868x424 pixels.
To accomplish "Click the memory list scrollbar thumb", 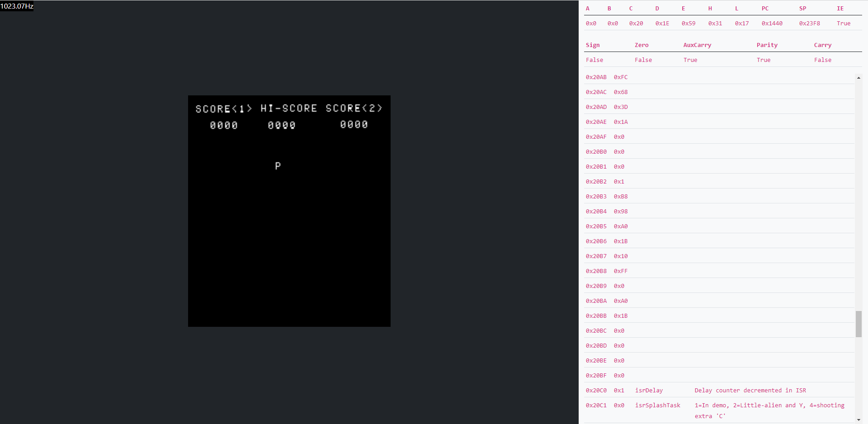I will coord(859,324).
